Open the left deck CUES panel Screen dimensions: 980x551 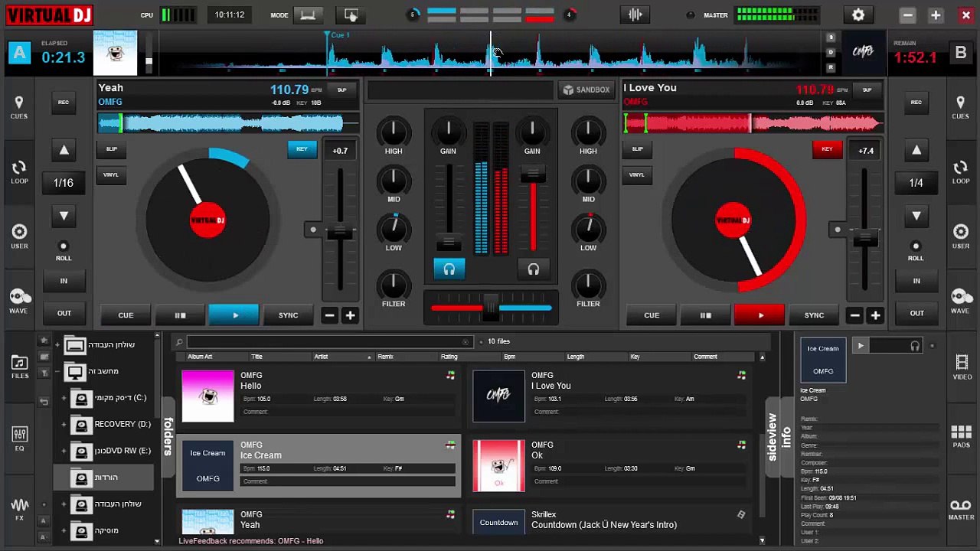19,107
